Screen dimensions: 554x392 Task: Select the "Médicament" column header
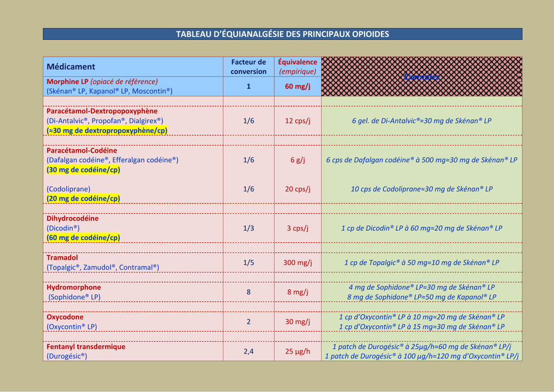click(x=71, y=67)
